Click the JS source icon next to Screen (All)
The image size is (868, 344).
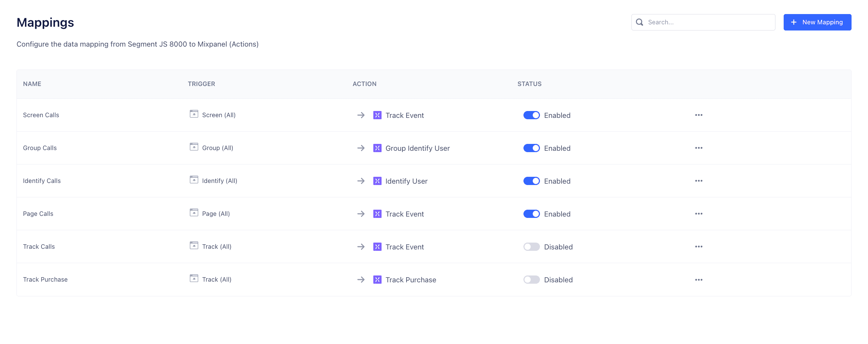click(194, 115)
